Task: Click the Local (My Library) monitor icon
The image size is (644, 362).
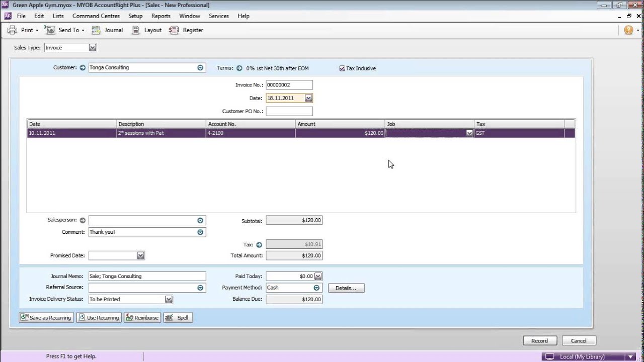Action: tap(550, 357)
